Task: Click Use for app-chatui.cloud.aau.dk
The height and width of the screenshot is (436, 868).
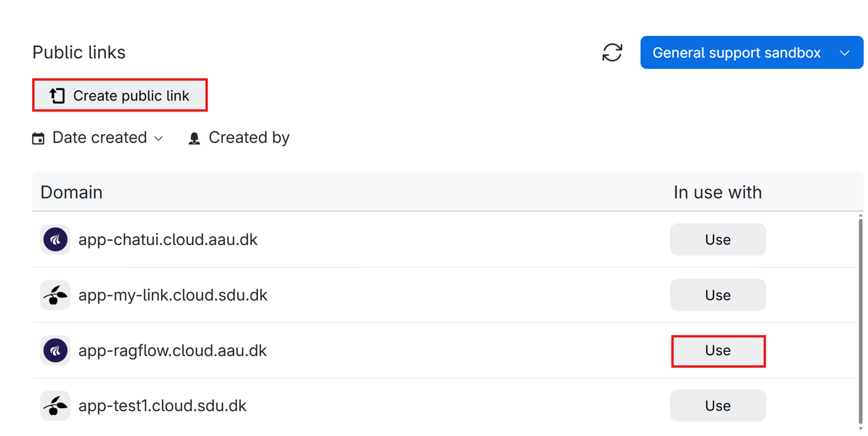Action: point(718,239)
